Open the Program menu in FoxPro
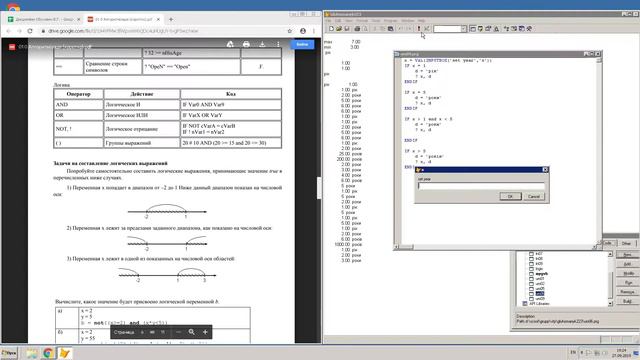 391,20
